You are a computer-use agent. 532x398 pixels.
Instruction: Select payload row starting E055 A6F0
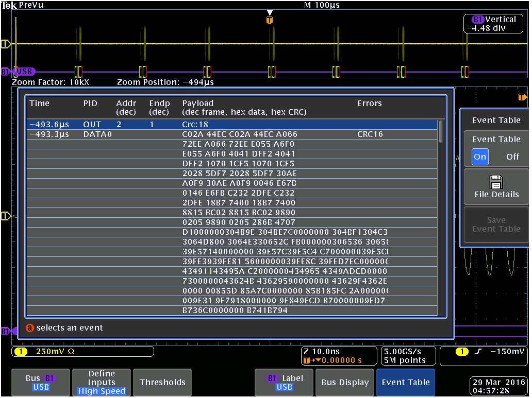pos(232,154)
